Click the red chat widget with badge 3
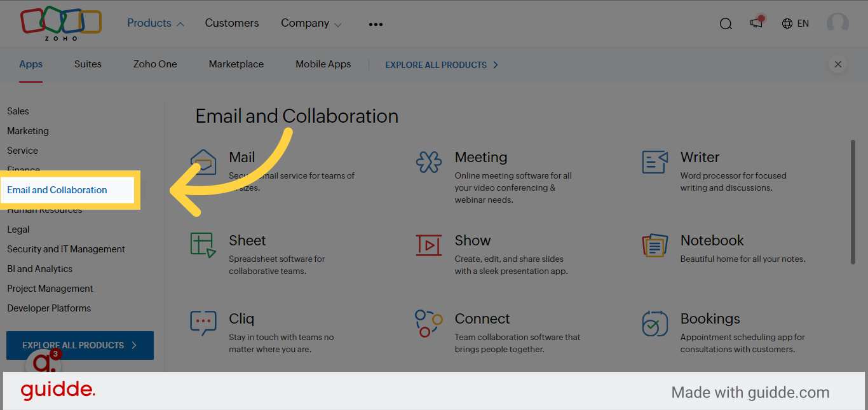The image size is (868, 410). tap(43, 362)
